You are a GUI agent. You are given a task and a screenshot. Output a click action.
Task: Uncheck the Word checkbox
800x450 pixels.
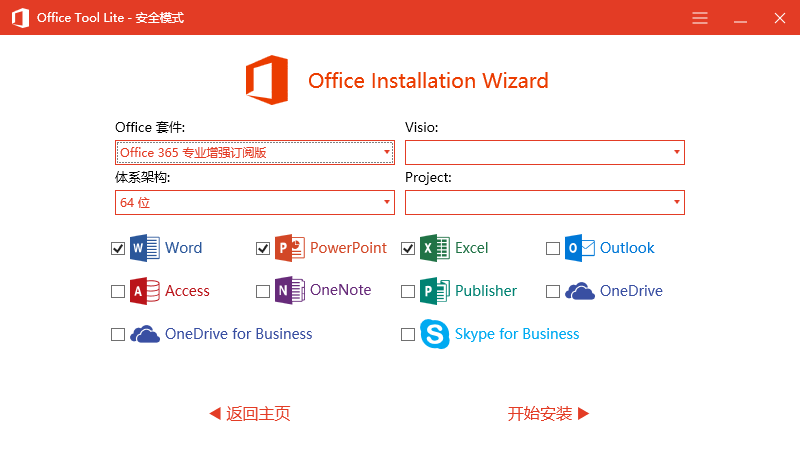click(x=118, y=249)
